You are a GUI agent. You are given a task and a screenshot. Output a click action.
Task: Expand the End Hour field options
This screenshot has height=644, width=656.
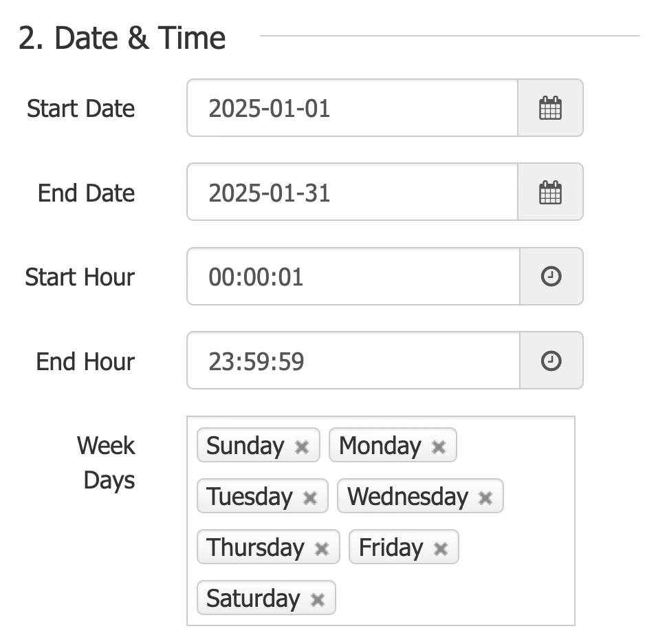[551, 361]
